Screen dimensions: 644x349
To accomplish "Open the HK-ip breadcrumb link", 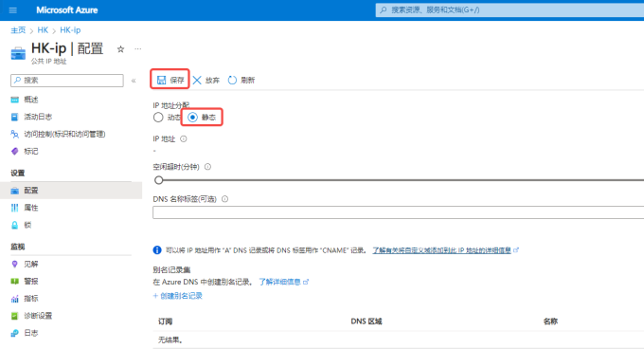I will coord(70,30).
